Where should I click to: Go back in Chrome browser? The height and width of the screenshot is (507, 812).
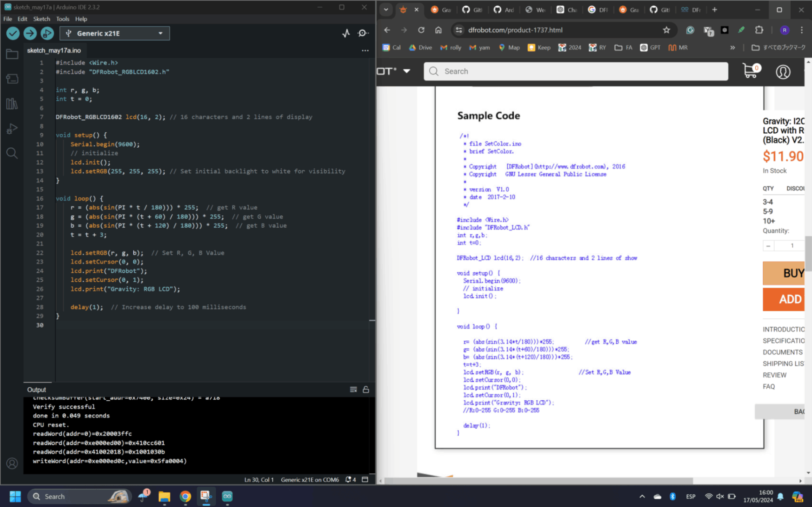(x=387, y=30)
